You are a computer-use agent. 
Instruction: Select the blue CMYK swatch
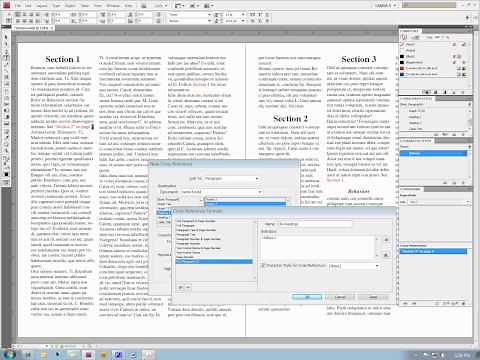(x=433, y=74)
